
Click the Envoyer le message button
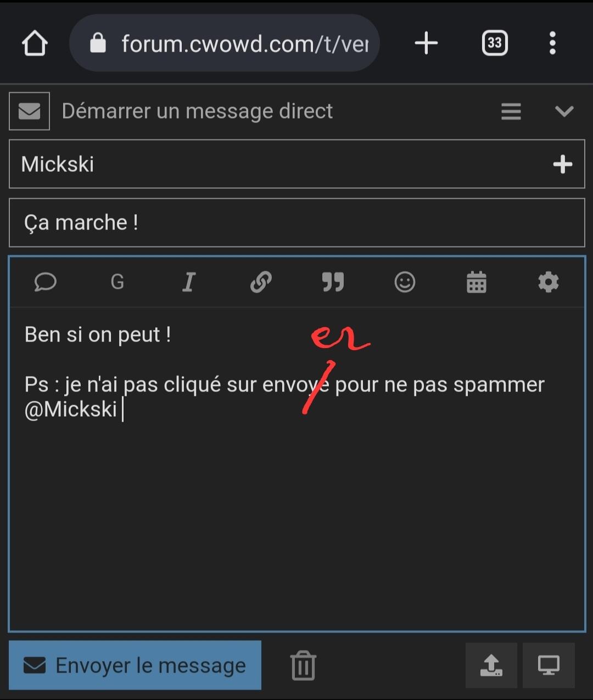point(135,665)
